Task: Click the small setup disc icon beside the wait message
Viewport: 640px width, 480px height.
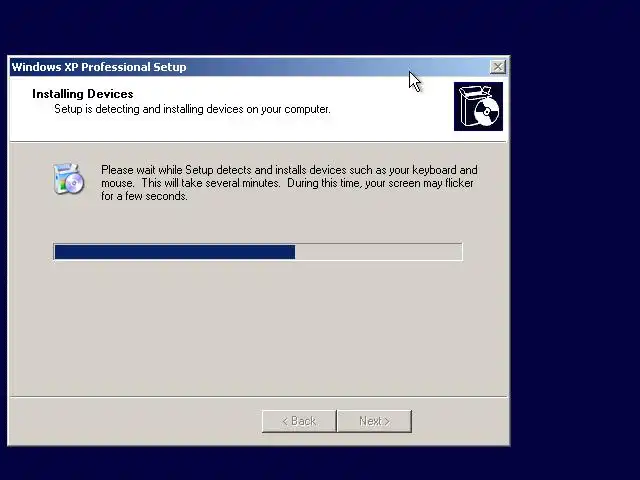Action: pyautogui.click(x=69, y=179)
